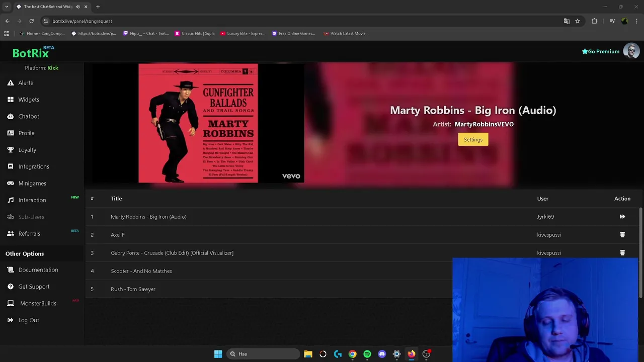Click the Referrals people icon
This screenshot has width=644, height=362.
[x=11, y=234]
